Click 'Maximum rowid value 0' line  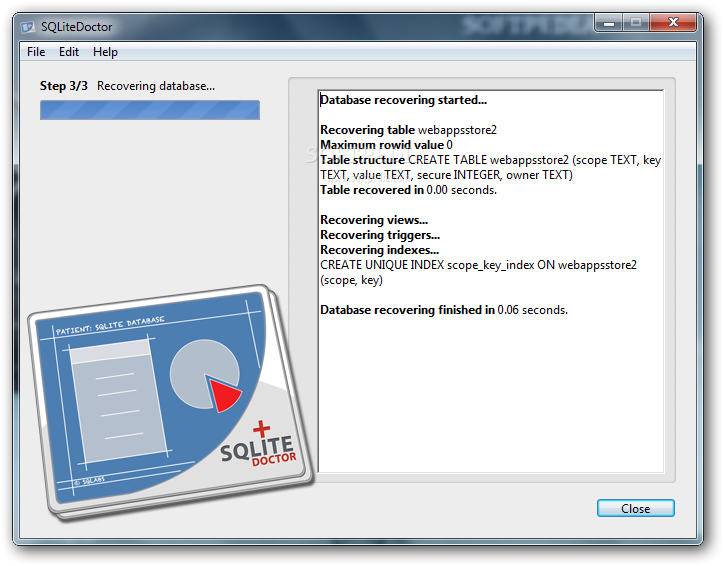point(386,145)
